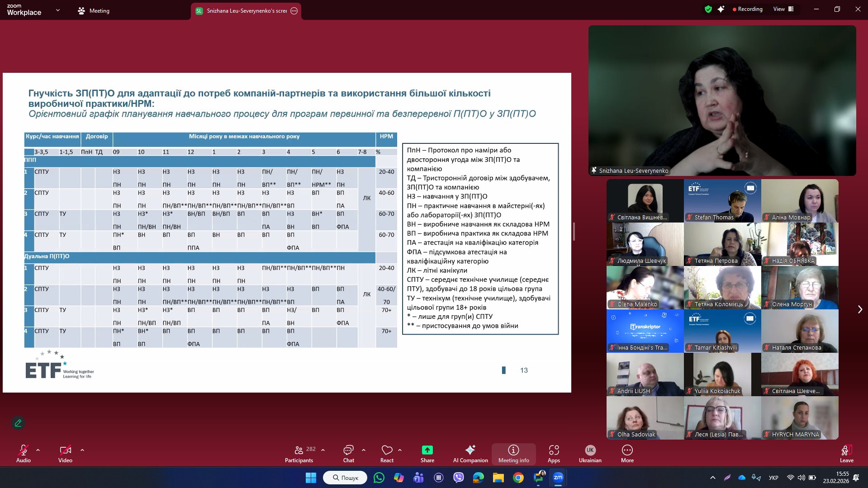Unmute the microphone Audio button
The width and height of the screenshot is (868, 488).
point(24,454)
